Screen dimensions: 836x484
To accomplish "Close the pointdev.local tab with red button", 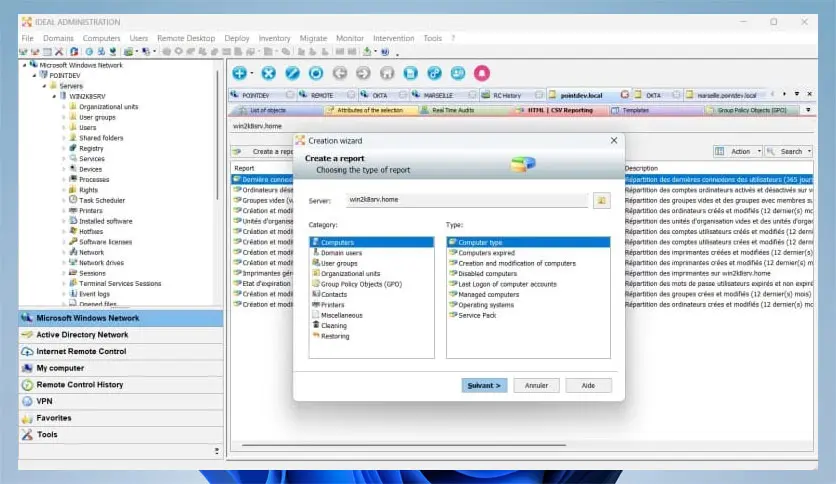I will click(624, 94).
